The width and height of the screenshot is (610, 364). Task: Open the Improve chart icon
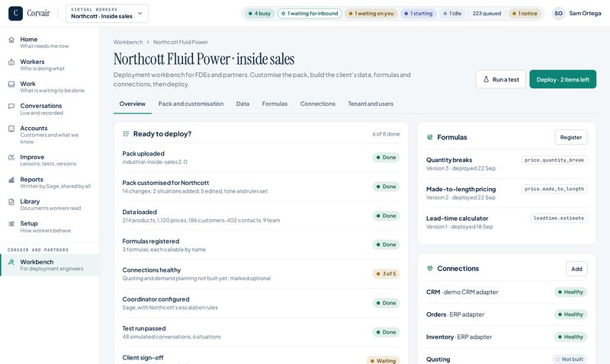(11, 158)
